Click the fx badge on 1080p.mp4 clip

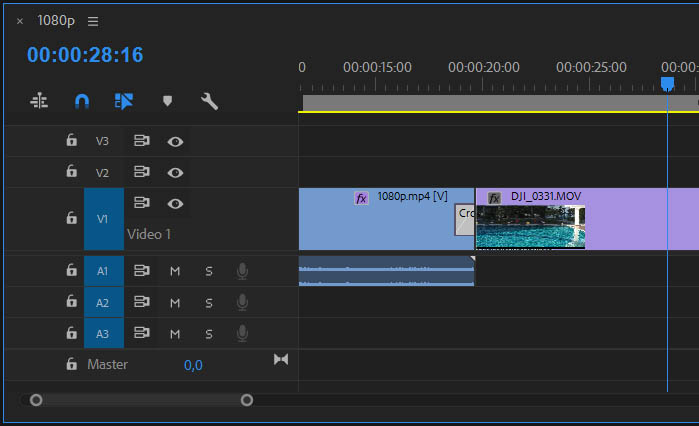coord(361,198)
